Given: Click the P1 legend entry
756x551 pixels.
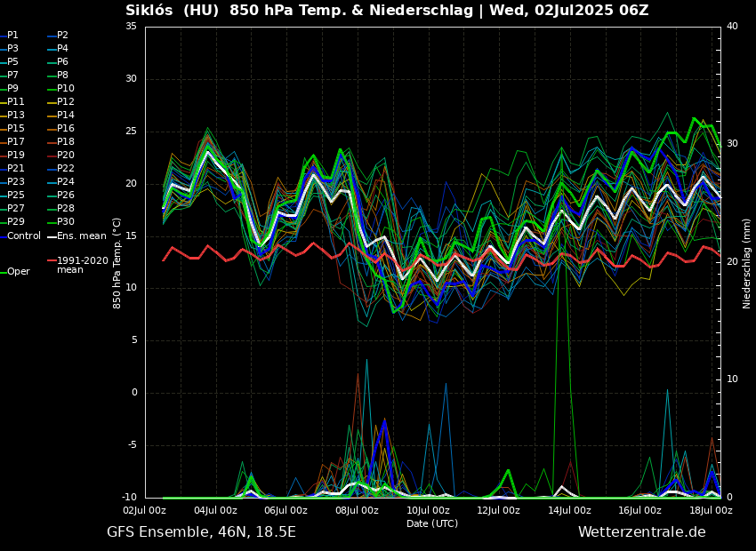Looking at the screenshot, I should point(12,36).
